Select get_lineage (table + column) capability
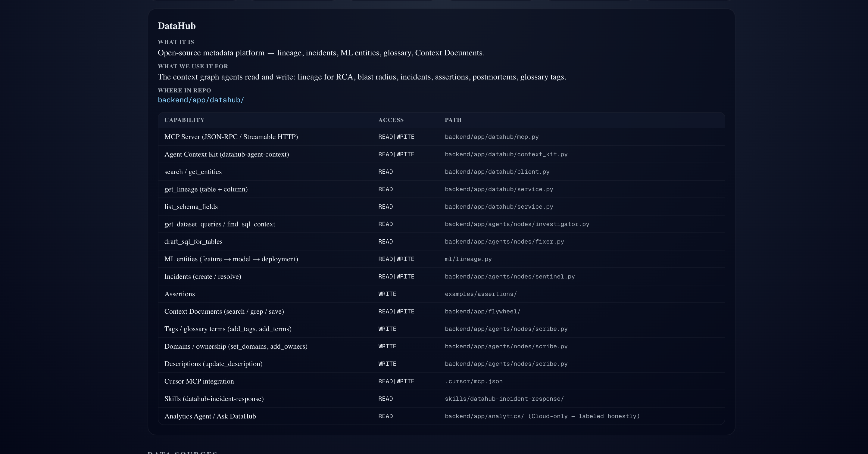Image resolution: width=868 pixels, height=454 pixels. [206, 189]
